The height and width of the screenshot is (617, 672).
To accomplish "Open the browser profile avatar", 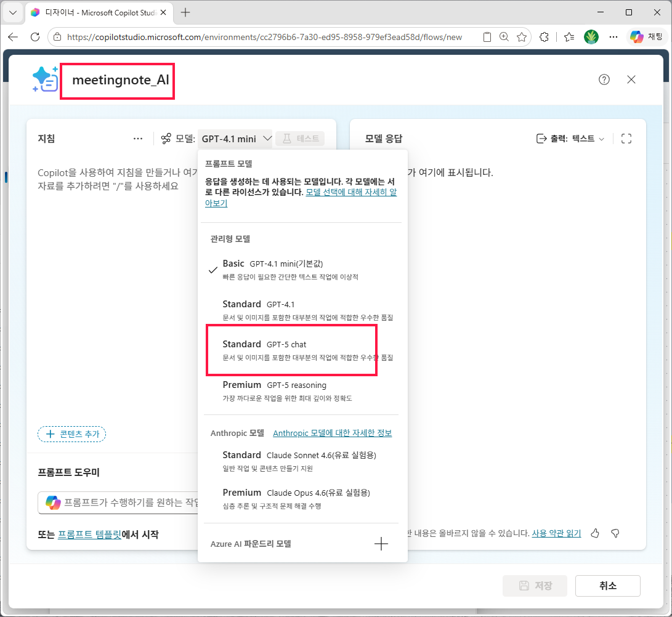I will click(x=591, y=37).
